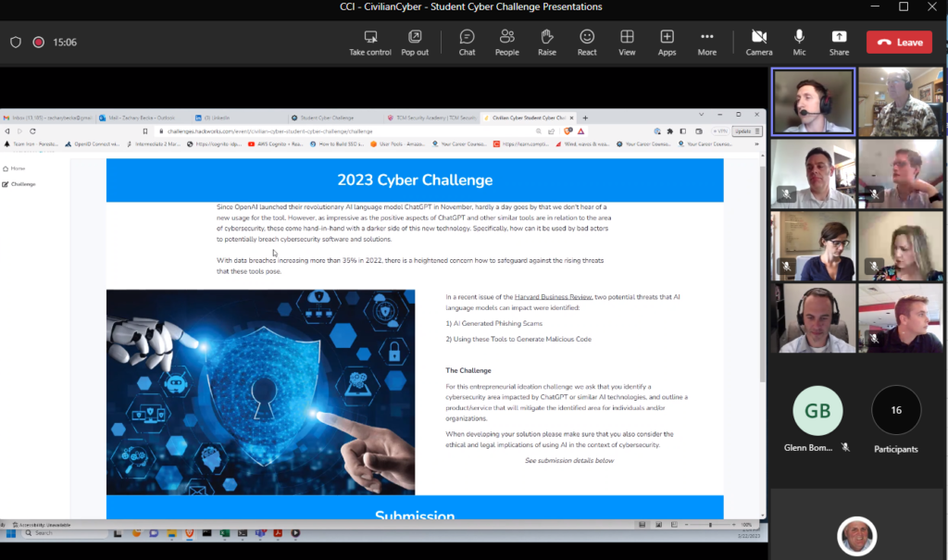Toggle the browser sidebar panel icon
Image resolution: width=948 pixels, height=560 pixels.
pyautogui.click(x=683, y=131)
